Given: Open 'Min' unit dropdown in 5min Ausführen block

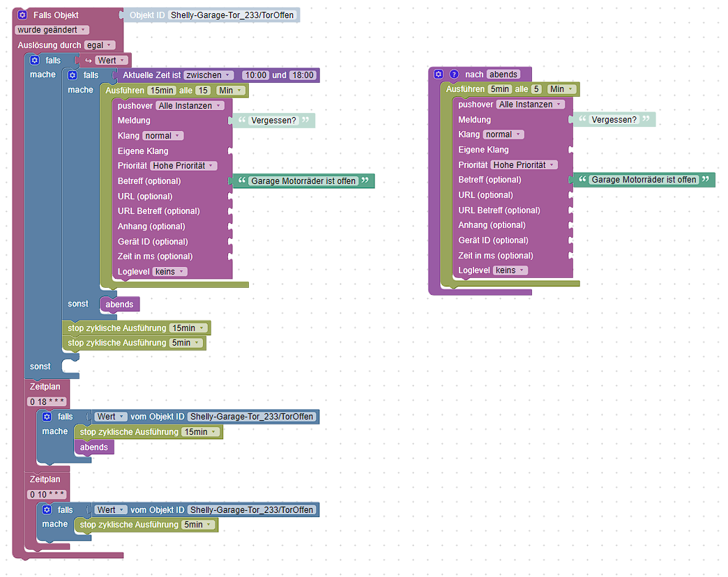Looking at the screenshot, I should (x=562, y=89).
